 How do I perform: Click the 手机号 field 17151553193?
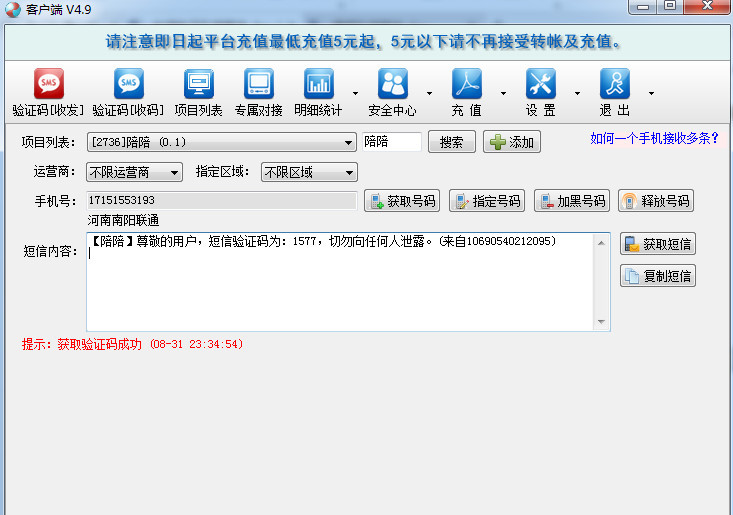pyautogui.click(x=222, y=200)
